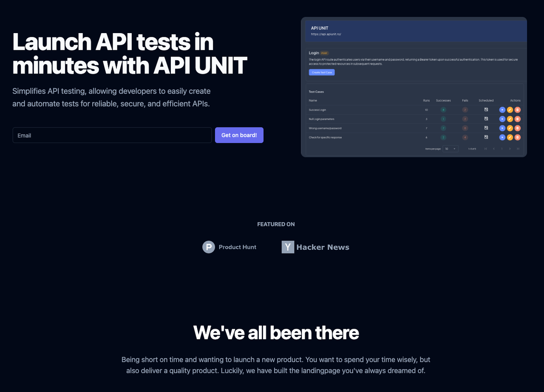The height and width of the screenshot is (392, 544).
Task: Open the api.apiunit.ro URL link
Action: coord(325,34)
